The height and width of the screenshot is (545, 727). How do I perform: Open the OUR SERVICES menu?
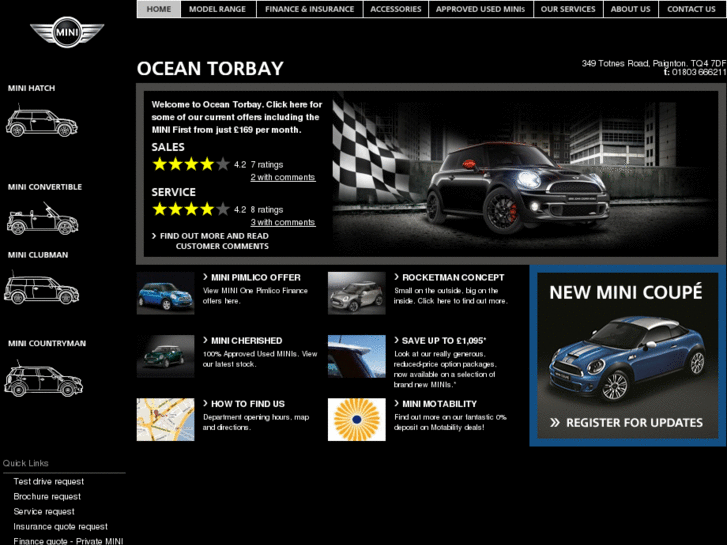[568, 9]
